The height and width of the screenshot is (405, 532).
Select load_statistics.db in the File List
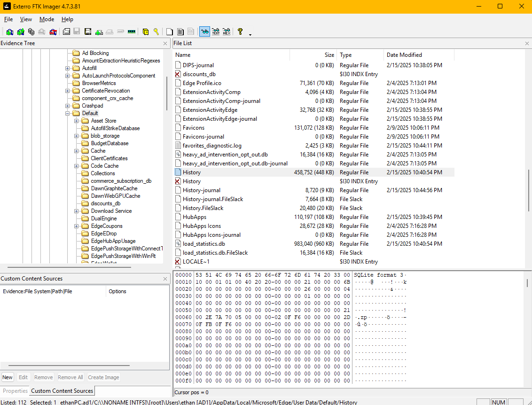coord(203,244)
